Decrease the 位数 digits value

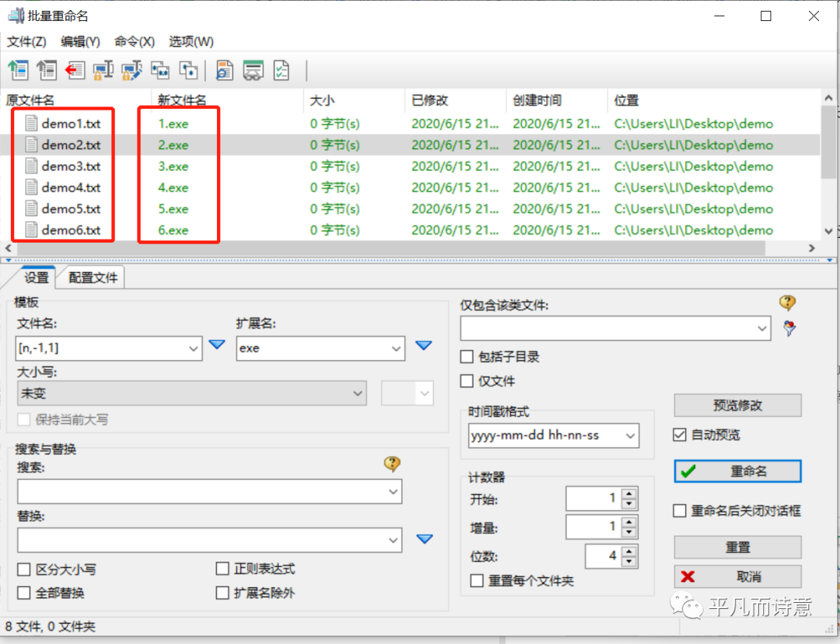point(629,561)
